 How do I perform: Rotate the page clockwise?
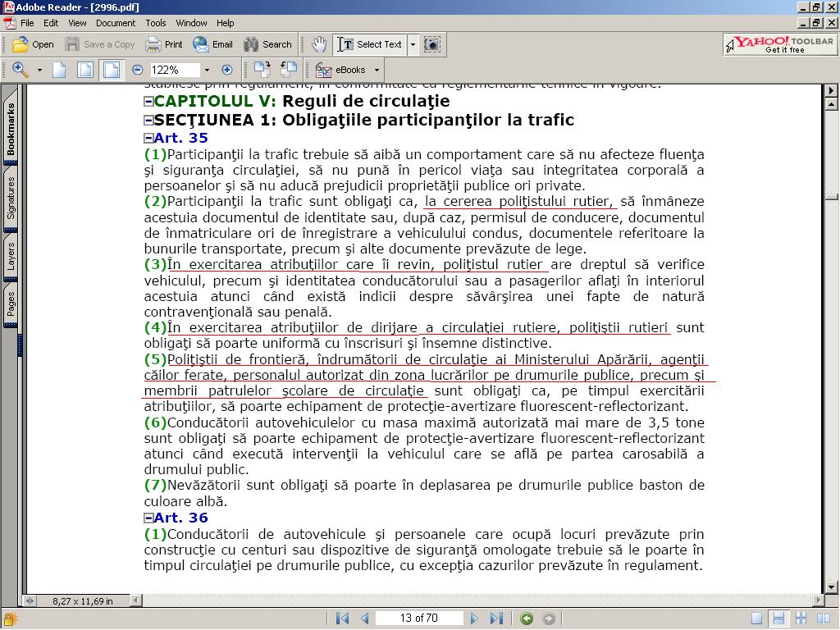tap(262, 69)
